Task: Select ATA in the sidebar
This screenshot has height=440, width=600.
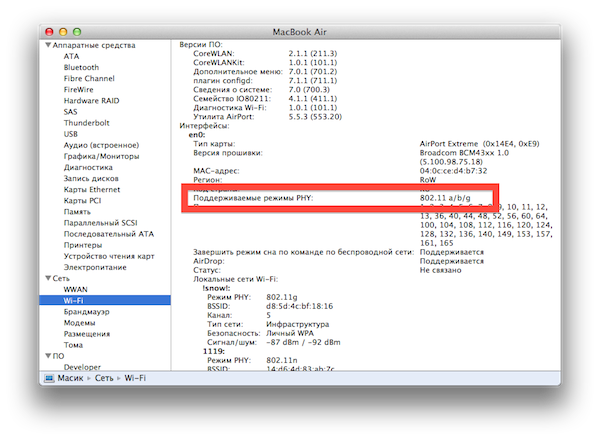Action: (x=71, y=56)
